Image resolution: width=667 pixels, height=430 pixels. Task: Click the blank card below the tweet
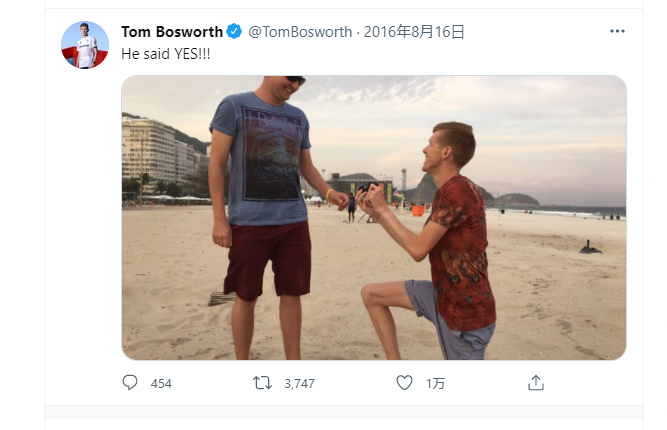pos(340,420)
